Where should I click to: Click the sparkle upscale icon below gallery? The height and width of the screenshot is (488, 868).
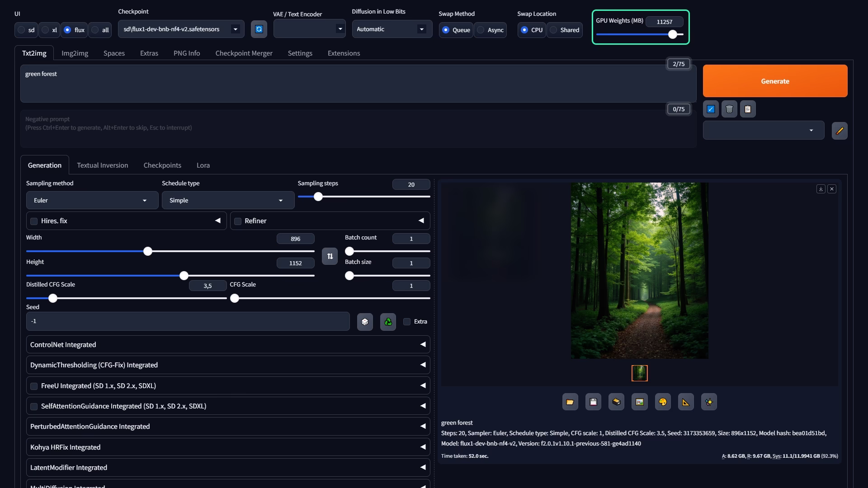pyautogui.click(x=709, y=402)
